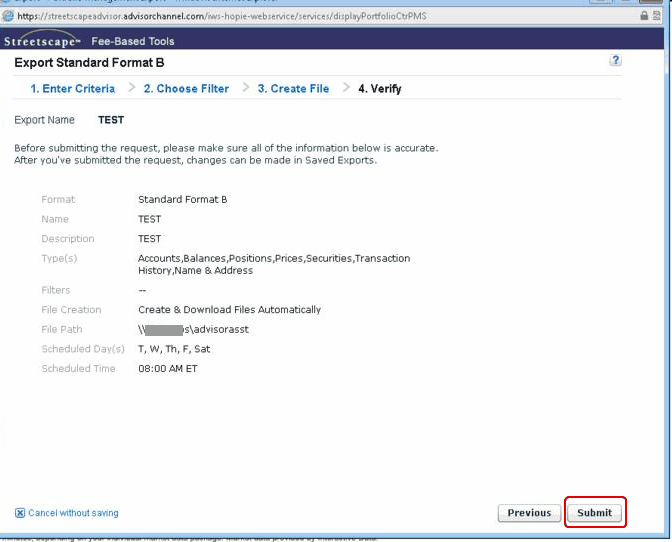Click the padlock security icon in address bar
The image size is (672, 542).
(x=644, y=16)
